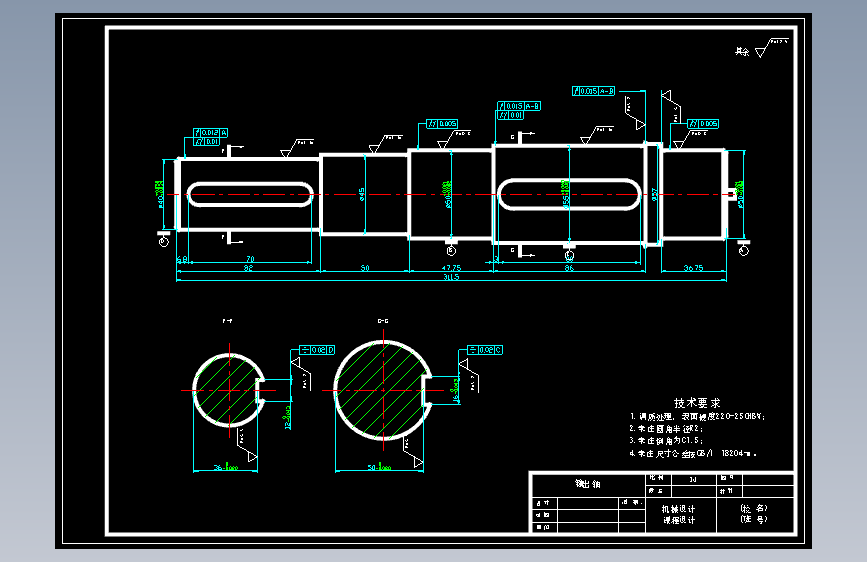Select the 0.02 D symmetry tolerance frame
The width and height of the screenshot is (867, 562).
(317, 350)
